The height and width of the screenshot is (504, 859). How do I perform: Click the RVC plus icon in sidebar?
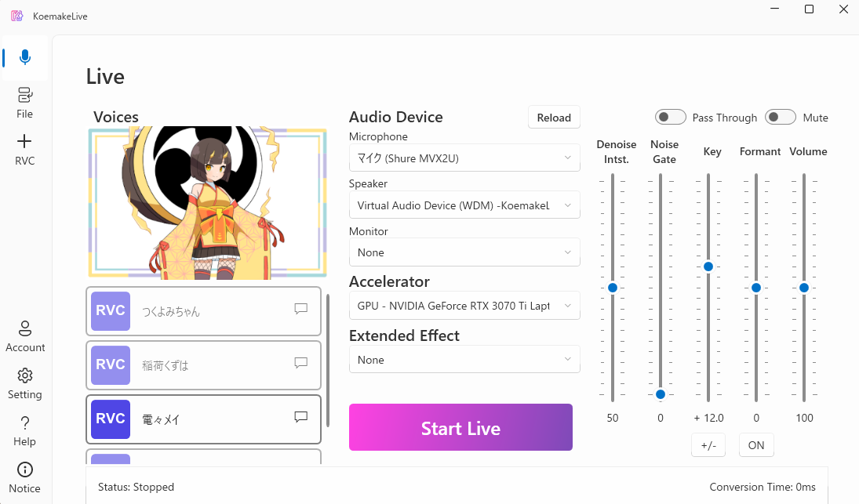tap(24, 149)
